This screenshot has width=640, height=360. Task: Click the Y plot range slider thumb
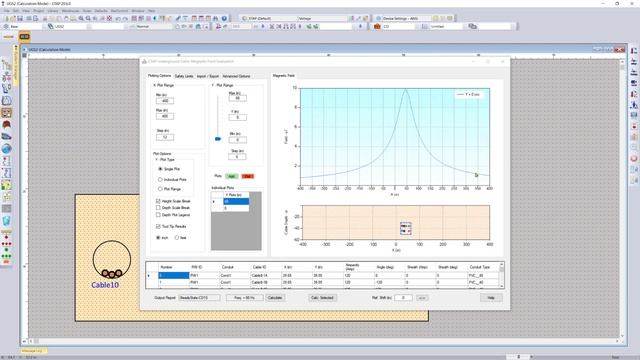(218, 139)
